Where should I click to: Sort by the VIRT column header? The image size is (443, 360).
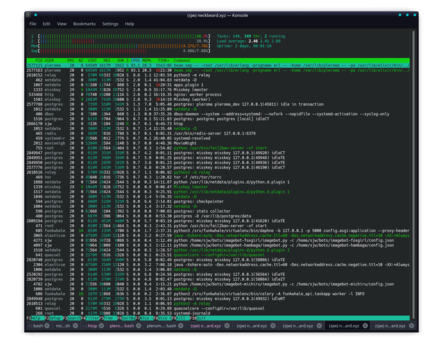pos(92,61)
